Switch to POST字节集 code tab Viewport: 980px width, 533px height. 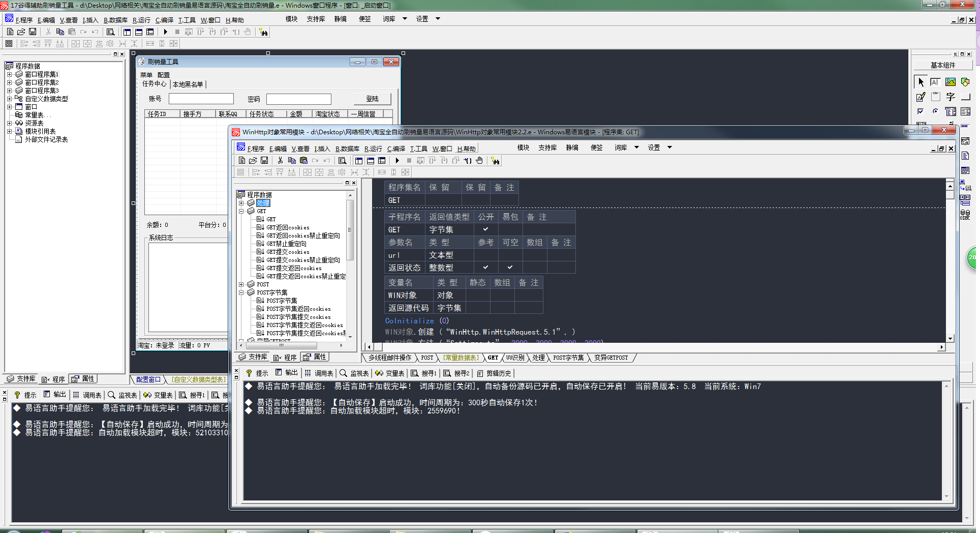pos(568,358)
